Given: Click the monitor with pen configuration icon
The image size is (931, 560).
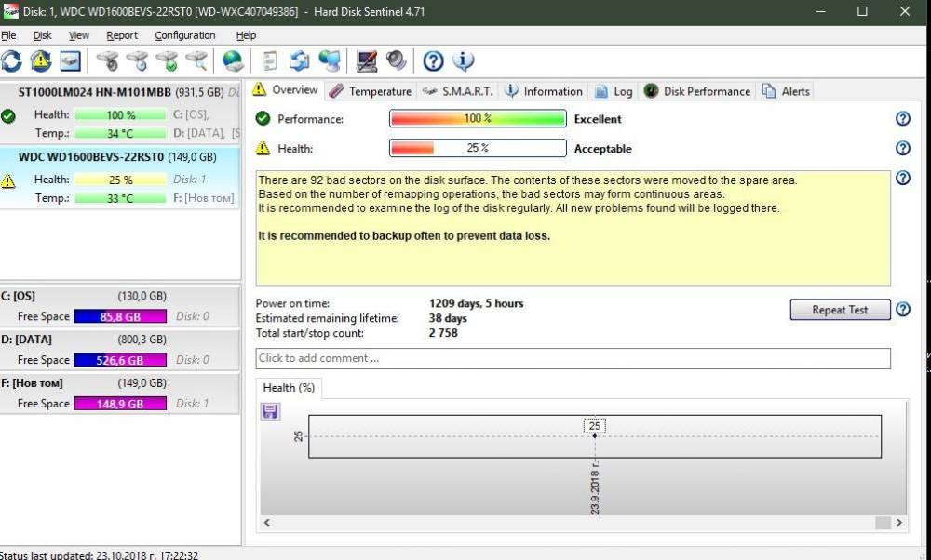Looking at the screenshot, I should 366,61.
